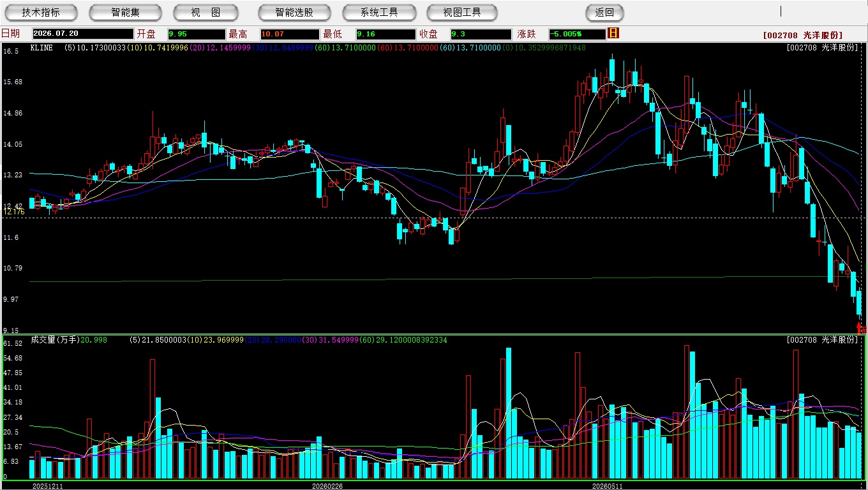Click the stock name label in volume panel
Image resolution: width=868 pixels, height=490 pixels.
click(822, 340)
